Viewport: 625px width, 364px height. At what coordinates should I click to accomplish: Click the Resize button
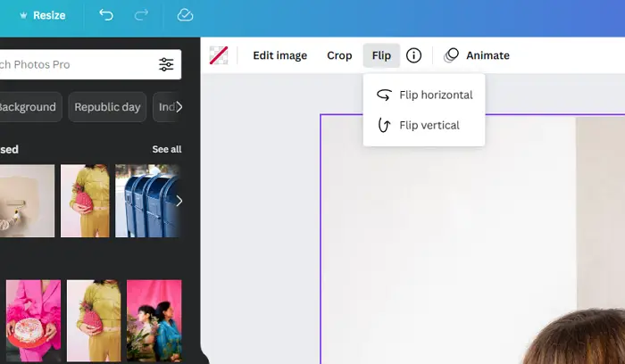(x=43, y=15)
